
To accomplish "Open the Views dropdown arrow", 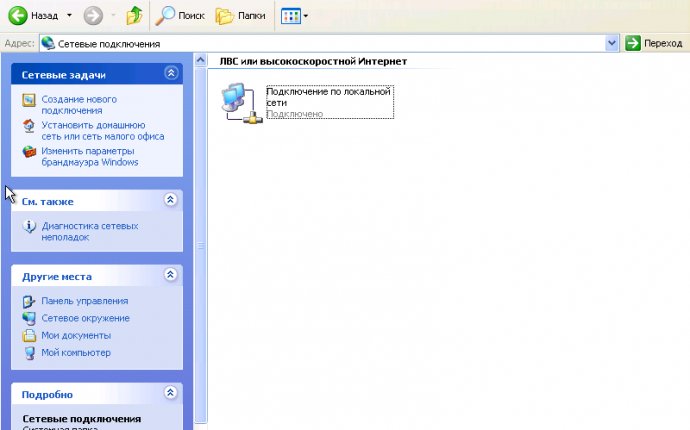I will click(306, 16).
